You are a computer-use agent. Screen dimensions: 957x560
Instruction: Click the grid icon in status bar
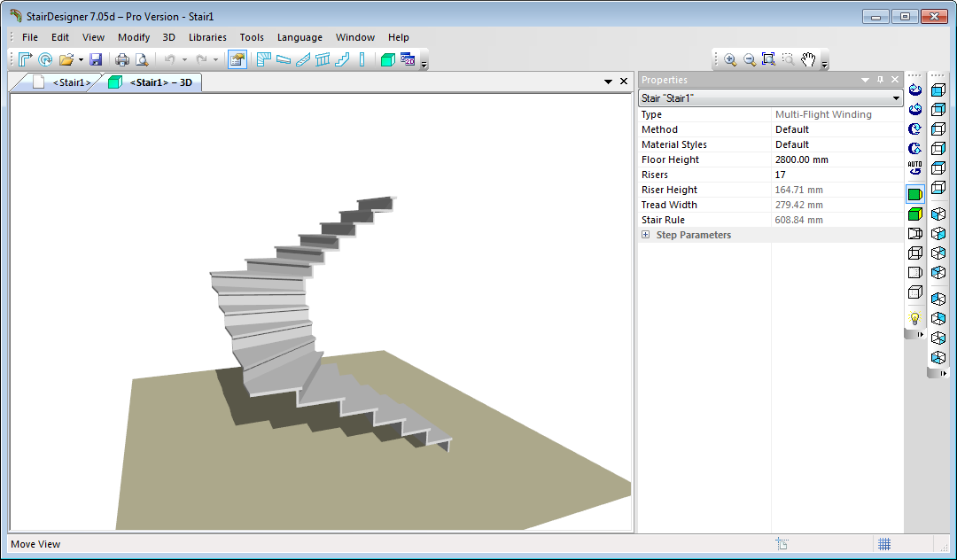click(x=883, y=544)
